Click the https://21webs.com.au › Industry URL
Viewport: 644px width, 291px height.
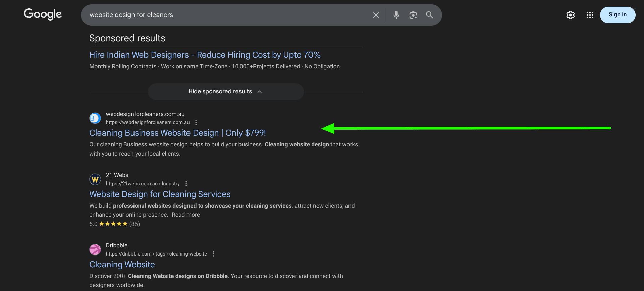coord(143,184)
